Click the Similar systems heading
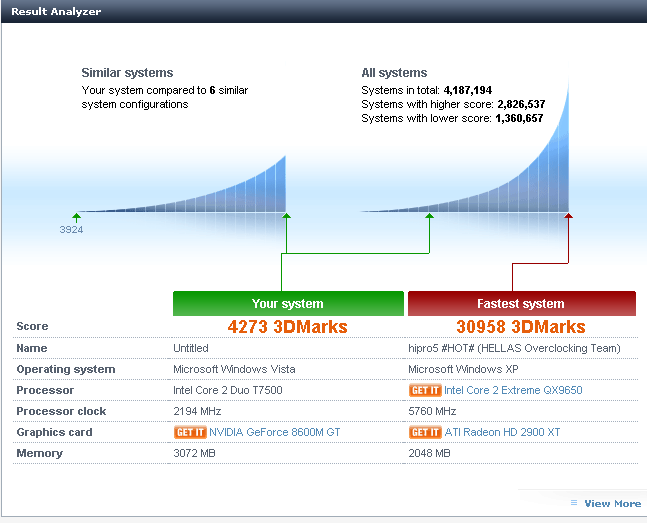Image resolution: width=647 pixels, height=523 pixels. click(x=127, y=73)
